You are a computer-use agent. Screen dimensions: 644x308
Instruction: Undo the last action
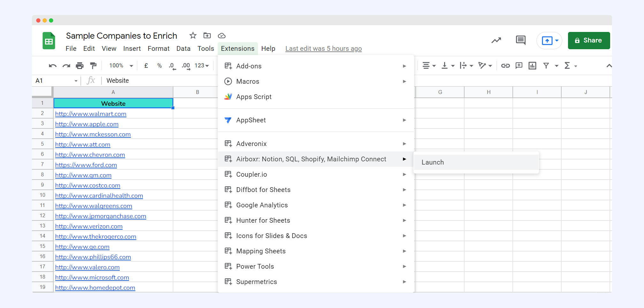tap(53, 66)
